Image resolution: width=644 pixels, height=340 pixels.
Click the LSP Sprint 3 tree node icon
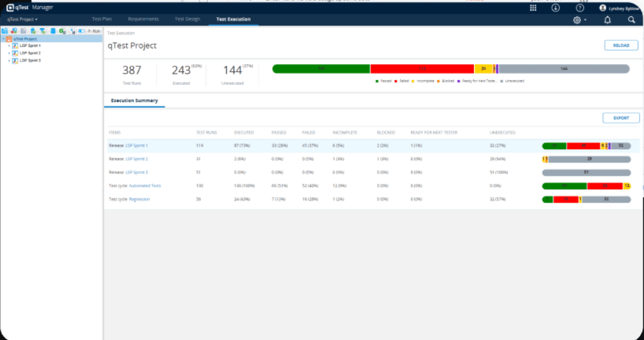(x=15, y=60)
